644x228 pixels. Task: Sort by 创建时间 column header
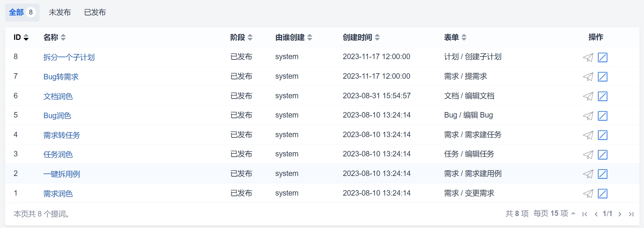coord(361,38)
